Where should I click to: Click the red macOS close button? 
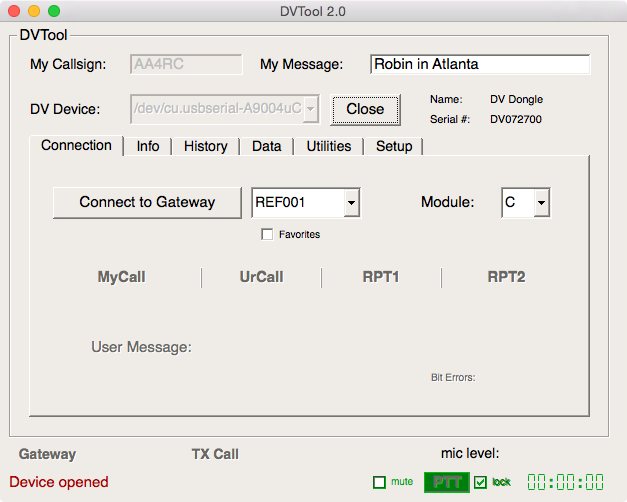coord(14,11)
